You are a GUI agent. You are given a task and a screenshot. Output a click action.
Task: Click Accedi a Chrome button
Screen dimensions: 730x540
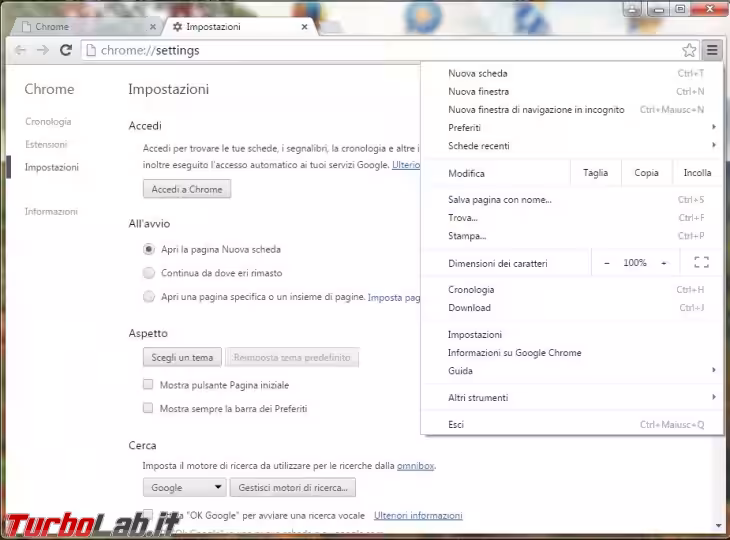[x=187, y=189]
